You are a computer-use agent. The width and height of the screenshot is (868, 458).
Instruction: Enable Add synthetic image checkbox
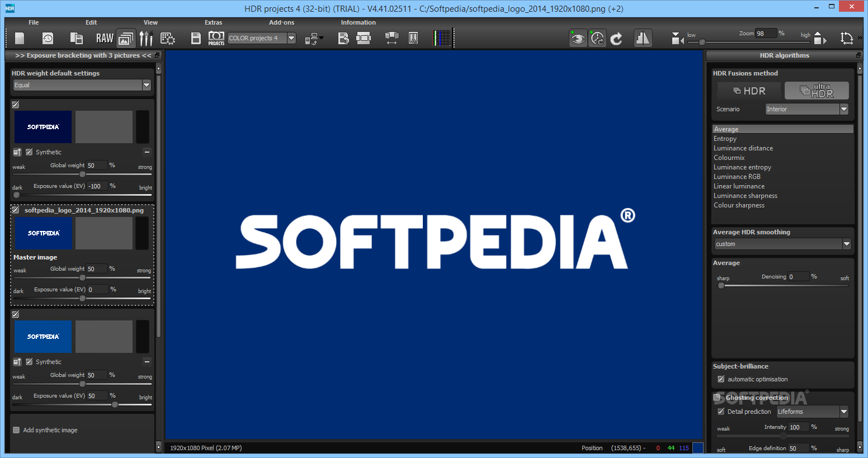(16, 430)
